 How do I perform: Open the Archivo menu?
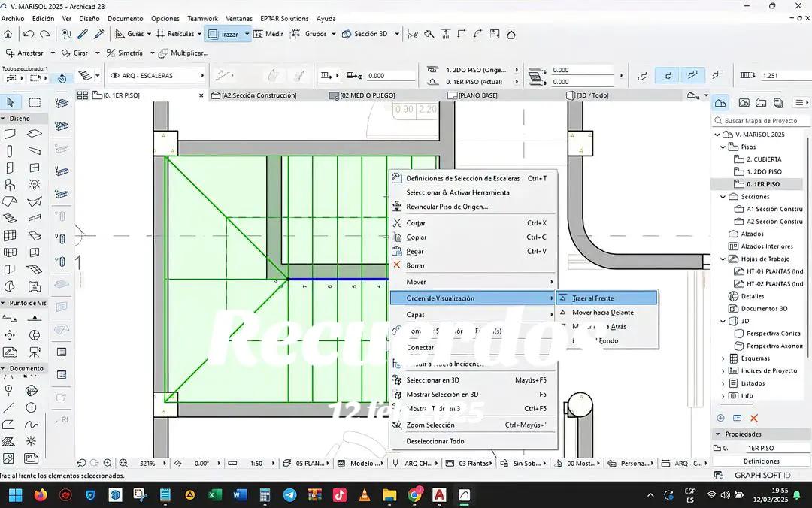[13, 18]
